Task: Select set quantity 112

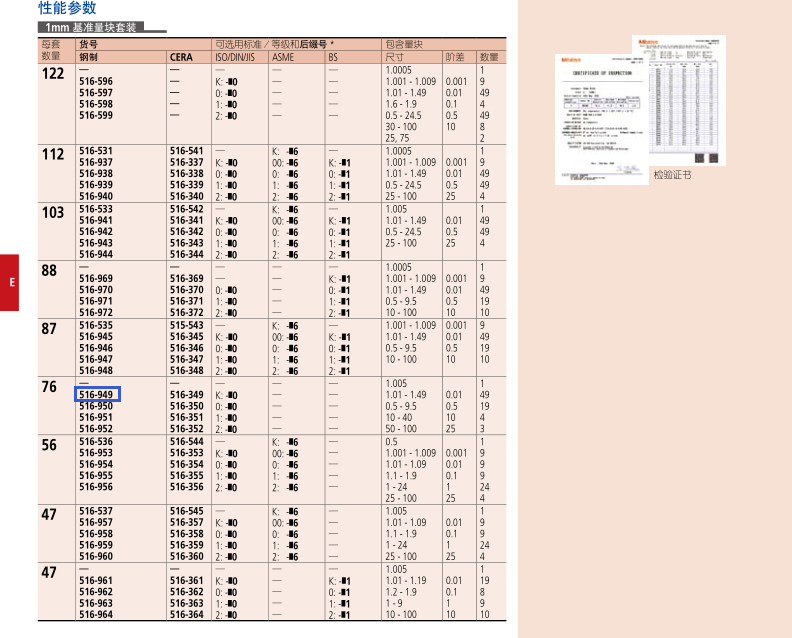Action: coord(53,155)
